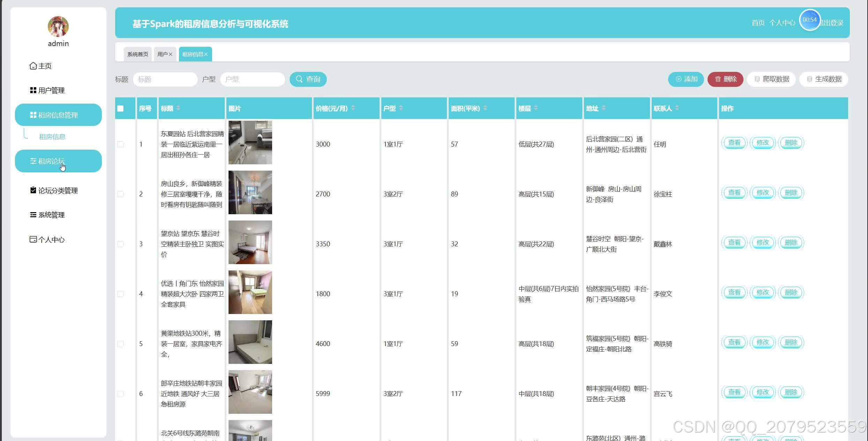Click the plus icon in 添加 button

[x=679, y=79]
